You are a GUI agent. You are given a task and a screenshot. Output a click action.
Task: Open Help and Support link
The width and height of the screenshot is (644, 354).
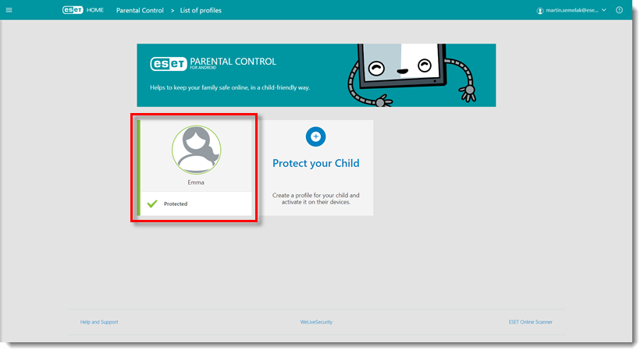tap(99, 321)
